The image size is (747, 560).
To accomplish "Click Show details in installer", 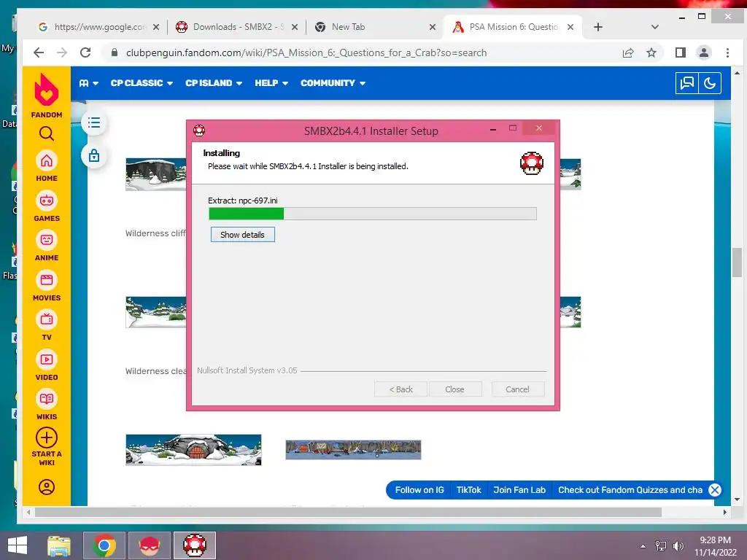I will click(242, 235).
